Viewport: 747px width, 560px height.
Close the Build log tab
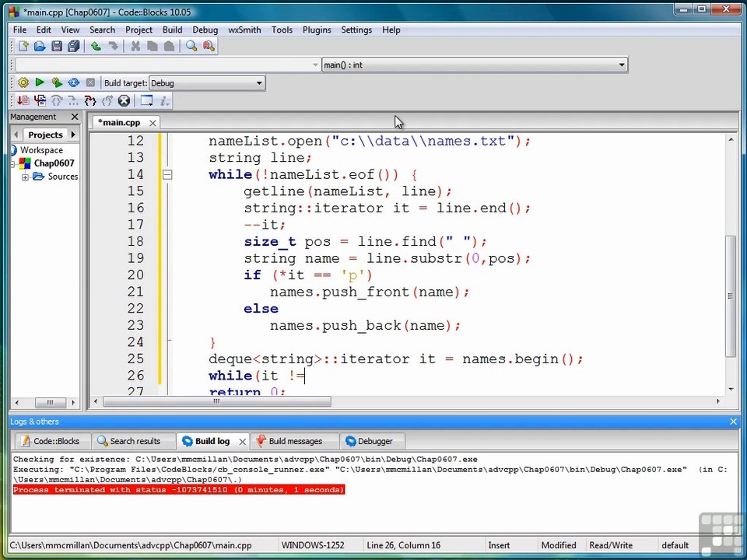[242, 442]
